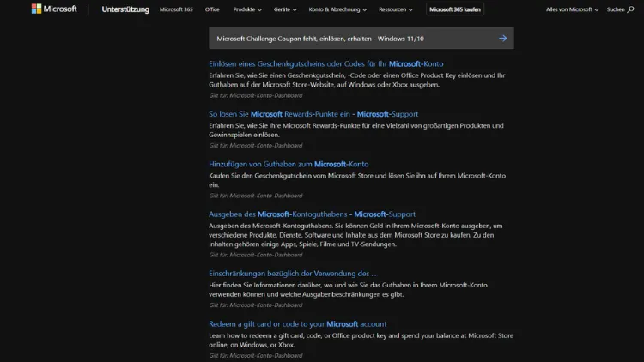The image size is (644, 362).
Task: Click description mentioning Apps, Spiele, Filme
Action: (355, 235)
